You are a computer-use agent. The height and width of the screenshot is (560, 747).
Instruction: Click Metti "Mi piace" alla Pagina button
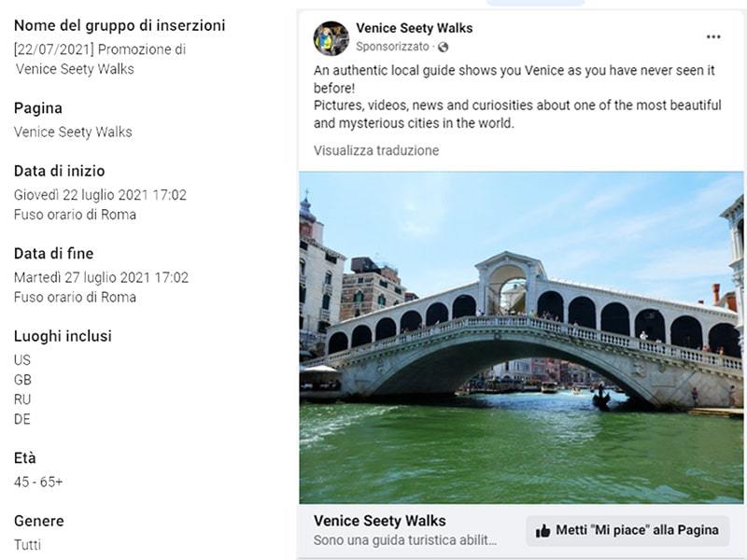click(627, 530)
